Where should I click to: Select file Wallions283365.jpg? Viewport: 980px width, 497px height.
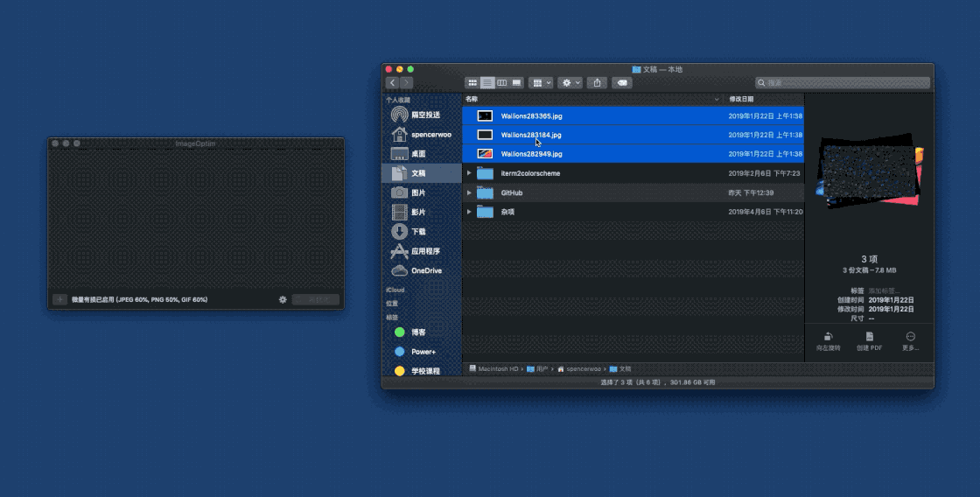[x=633, y=115]
